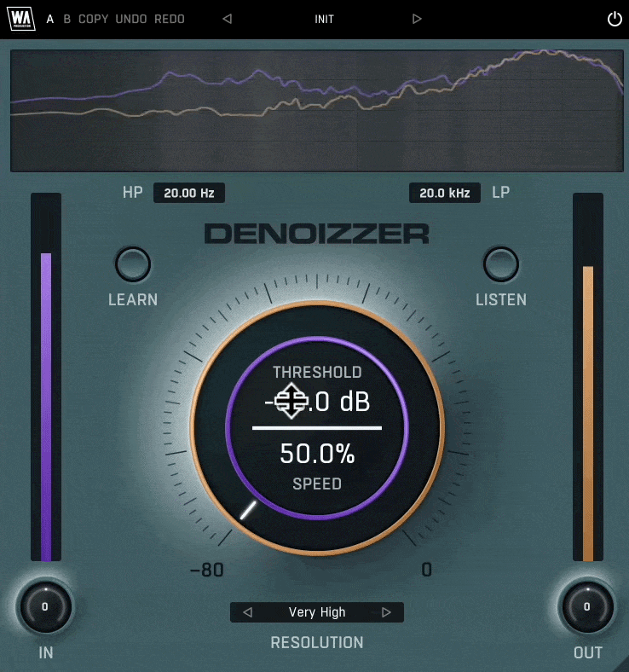Open the Very High resolution selector

[317, 612]
